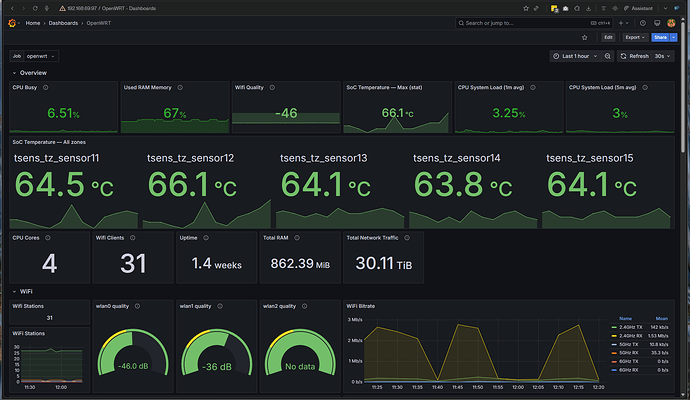Show info for CPU System Load 5m panel
The width and height of the screenshot is (690, 400).
coord(645,88)
